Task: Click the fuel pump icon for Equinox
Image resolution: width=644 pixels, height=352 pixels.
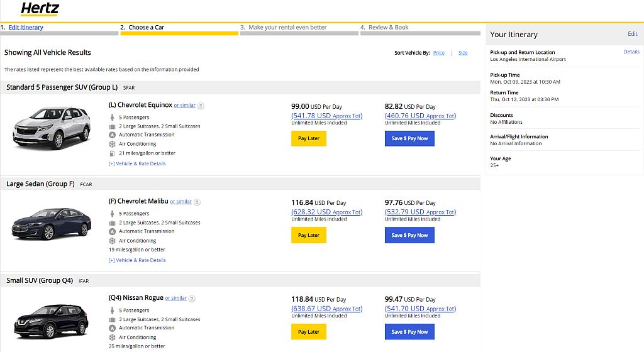Action: 112,153
